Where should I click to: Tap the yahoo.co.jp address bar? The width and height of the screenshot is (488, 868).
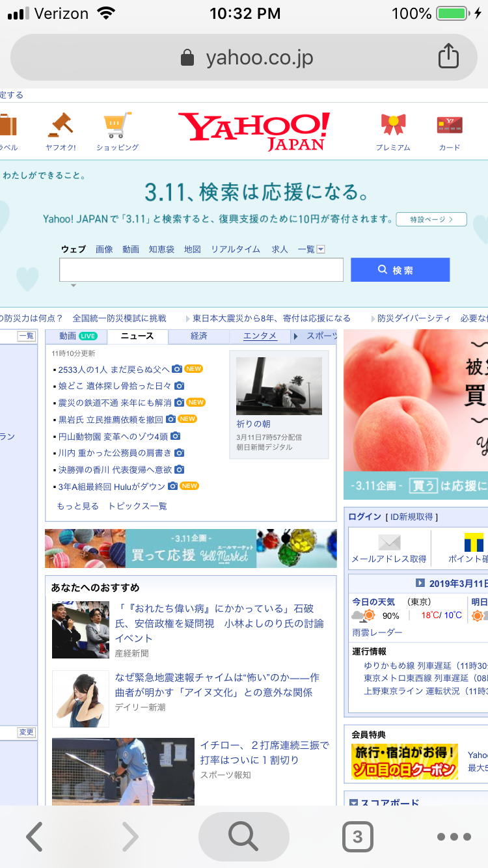tap(244, 58)
